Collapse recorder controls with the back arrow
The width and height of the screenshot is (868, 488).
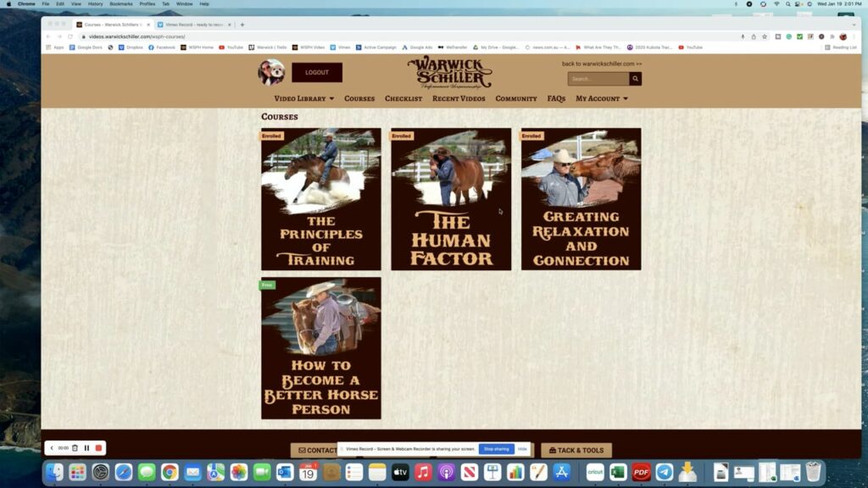[52, 447]
